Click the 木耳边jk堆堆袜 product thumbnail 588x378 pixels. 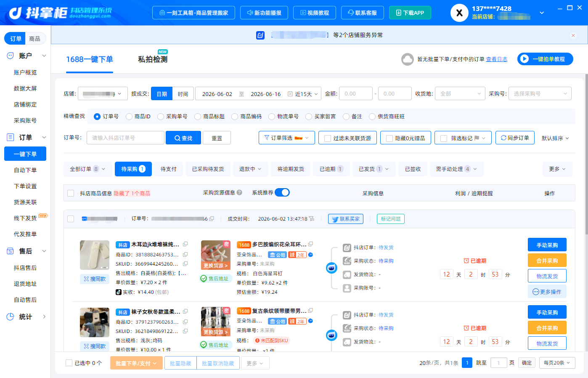95,255
